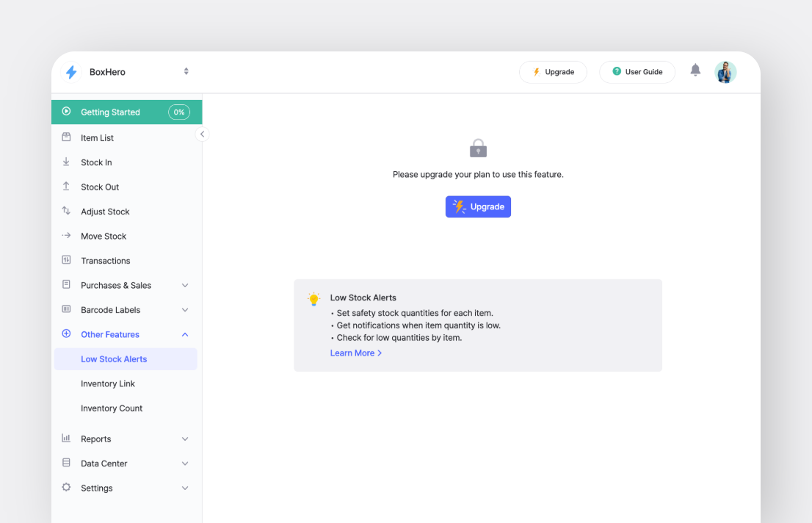Click the blue Upgrade button
Viewport: 812px width, 523px height.
click(x=478, y=206)
